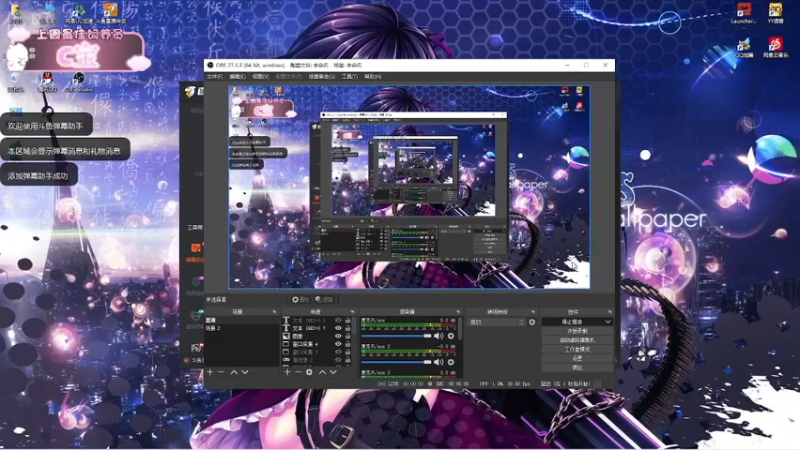Viewport: 800px width, 450px height.
Task: Open 设置 from the controls panel
Action: 577,358
